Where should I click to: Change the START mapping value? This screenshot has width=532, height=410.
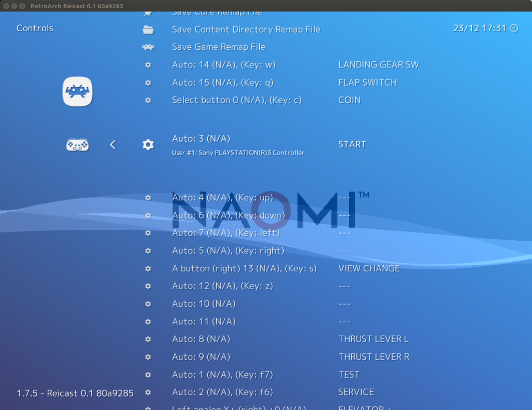tap(352, 145)
